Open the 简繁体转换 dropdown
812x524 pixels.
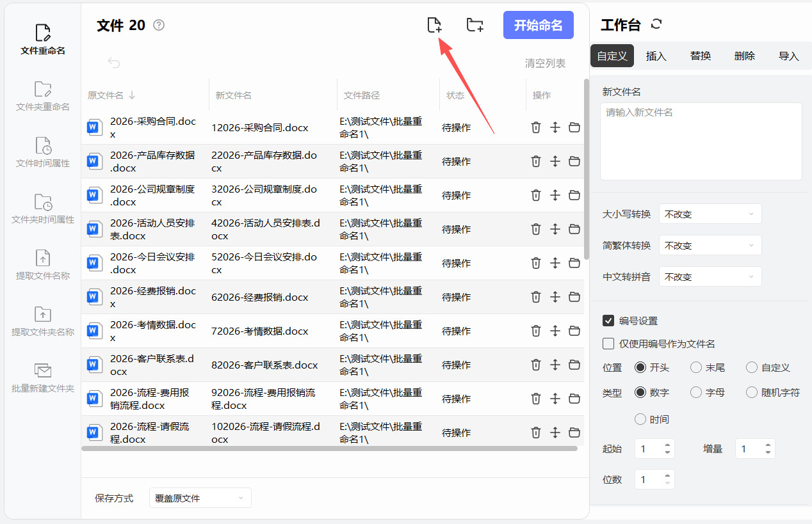click(710, 246)
